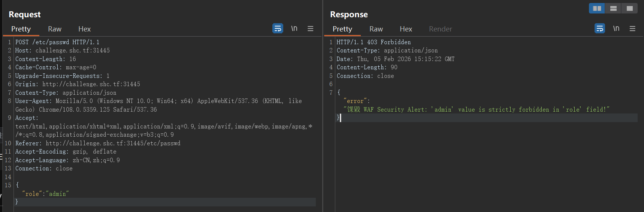Click the POST /etc/passwd request line
The image size is (644, 212).
click(57, 42)
